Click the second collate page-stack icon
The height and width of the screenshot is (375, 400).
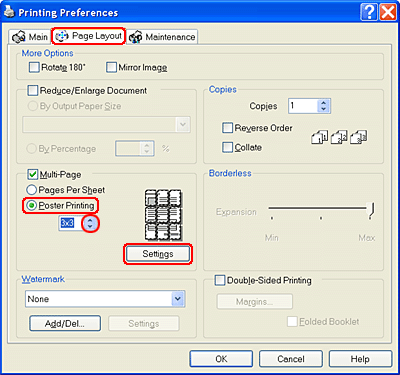pyautogui.click(x=339, y=137)
